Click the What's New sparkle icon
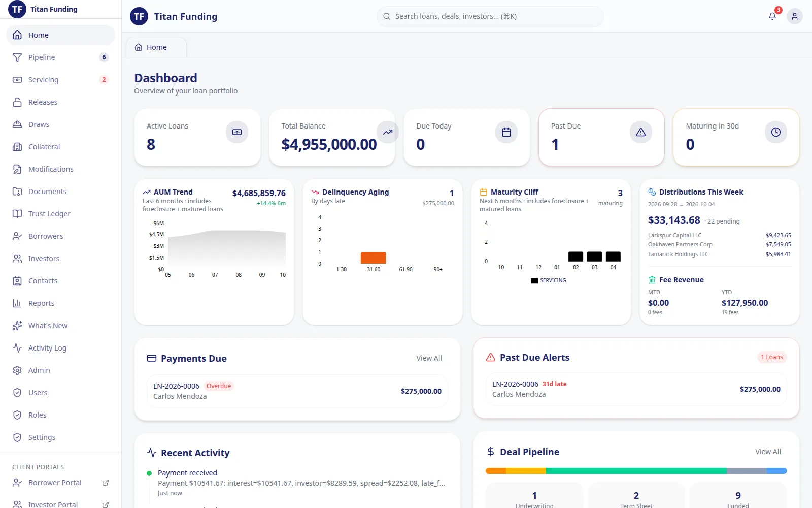The height and width of the screenshot is (508, 812). pos(17,326)
